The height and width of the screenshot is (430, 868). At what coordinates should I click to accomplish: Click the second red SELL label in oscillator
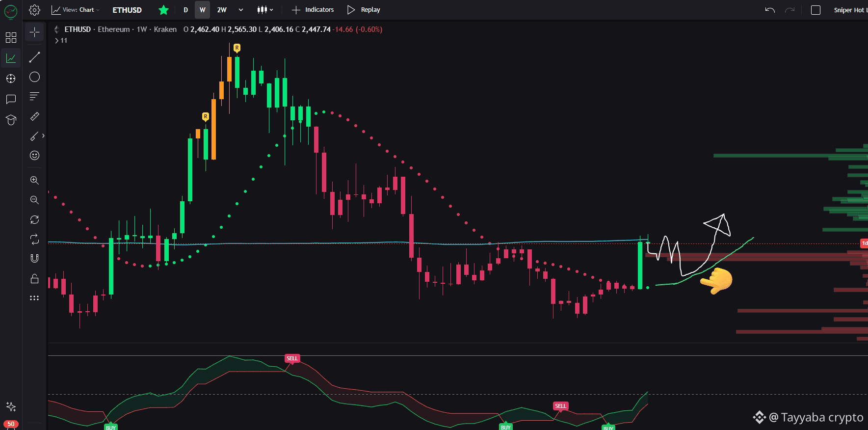560,406
